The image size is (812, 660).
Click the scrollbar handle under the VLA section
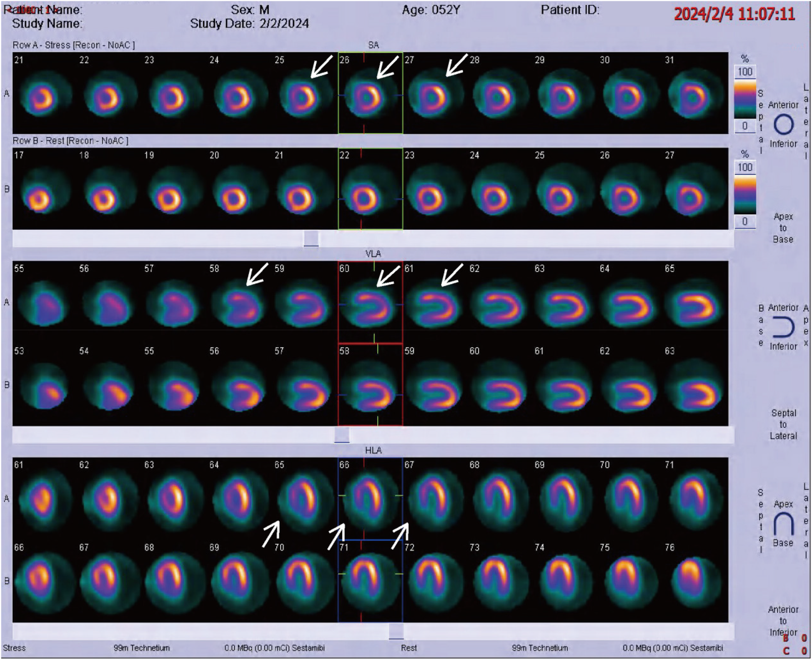pos(342,435)
